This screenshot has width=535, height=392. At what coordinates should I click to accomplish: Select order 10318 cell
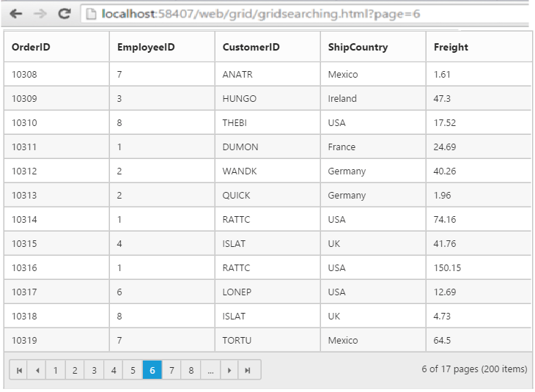[56, 317]
